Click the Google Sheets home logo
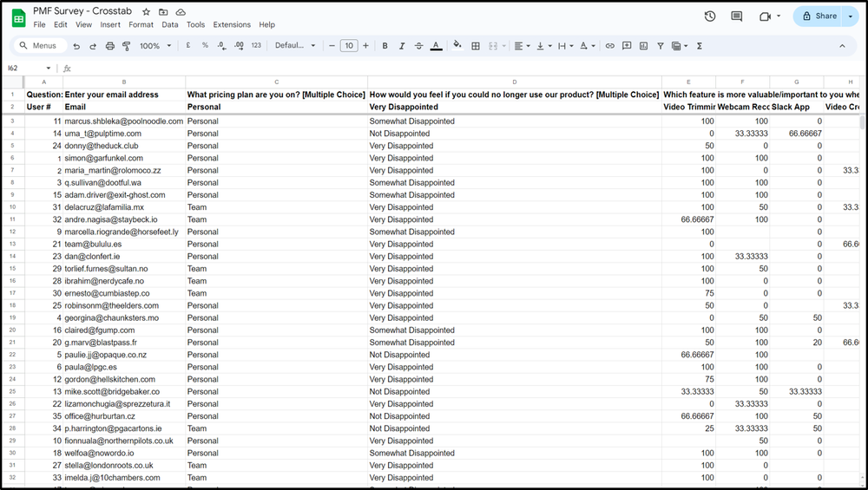 [19, 17]
